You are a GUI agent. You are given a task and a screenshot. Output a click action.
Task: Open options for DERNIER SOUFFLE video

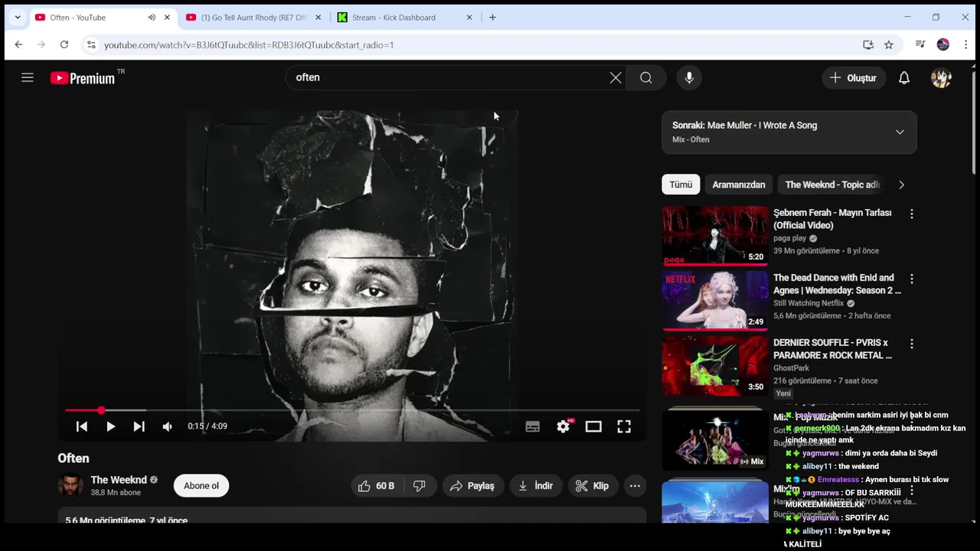pos(911,344)
